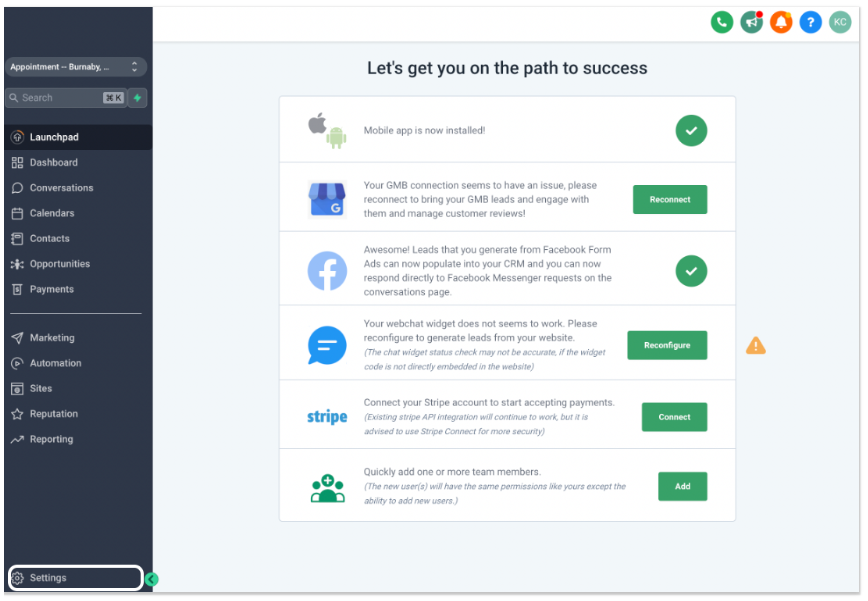Screen dimensions: 868x601
Task: Click the green phone dialer icon
Action: [721, 22]
